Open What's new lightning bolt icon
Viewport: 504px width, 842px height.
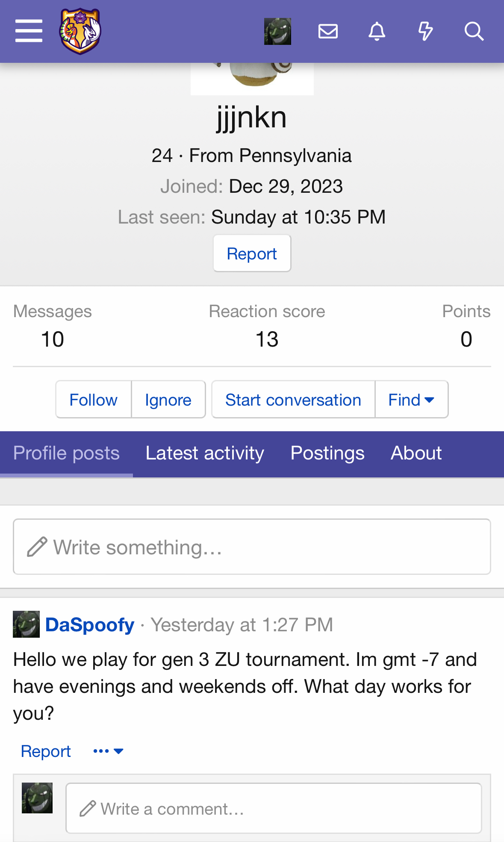(x=425, y=31)
